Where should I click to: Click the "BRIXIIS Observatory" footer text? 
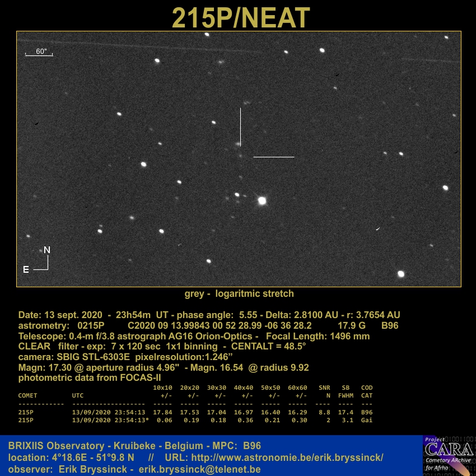click(56, 446)
